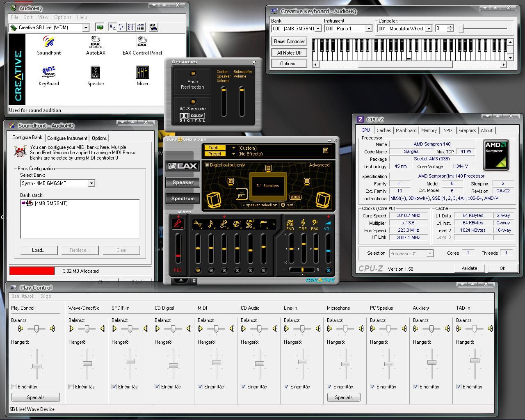
Task: Expand the Task dropdown arrow
Action: click(x=233, y=148)
